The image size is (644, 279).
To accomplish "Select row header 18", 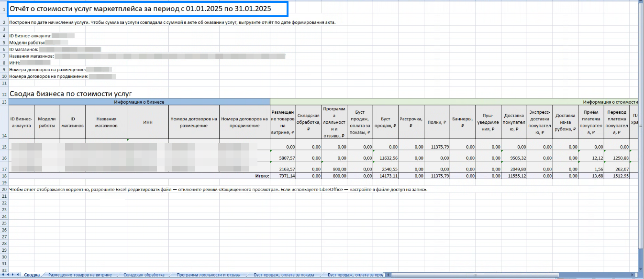I will (x=4, y=176).
